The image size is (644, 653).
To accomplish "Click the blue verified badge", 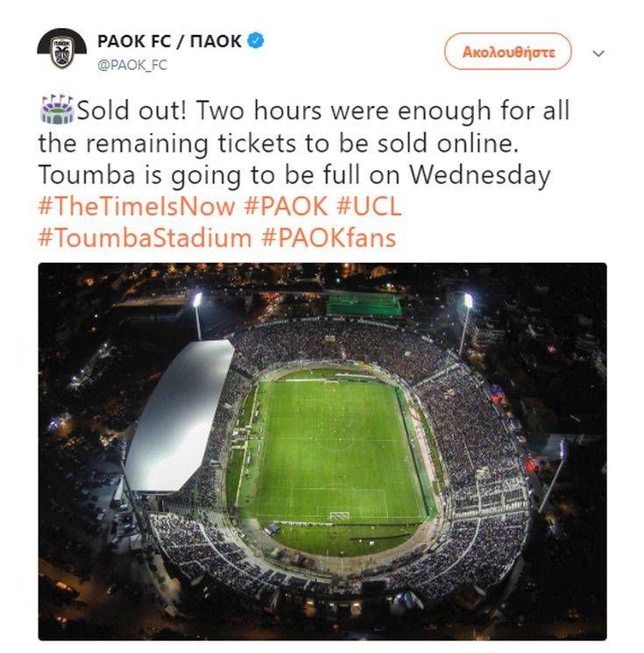I will [256, 41].
